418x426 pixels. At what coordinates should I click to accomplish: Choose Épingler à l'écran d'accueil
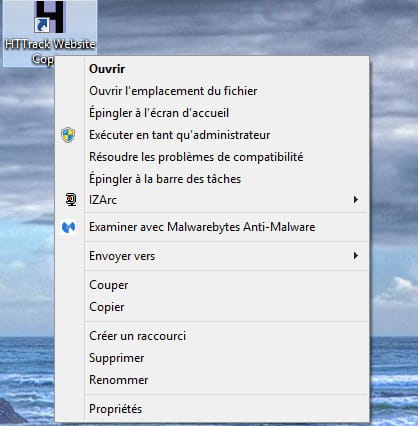point(159,113)
